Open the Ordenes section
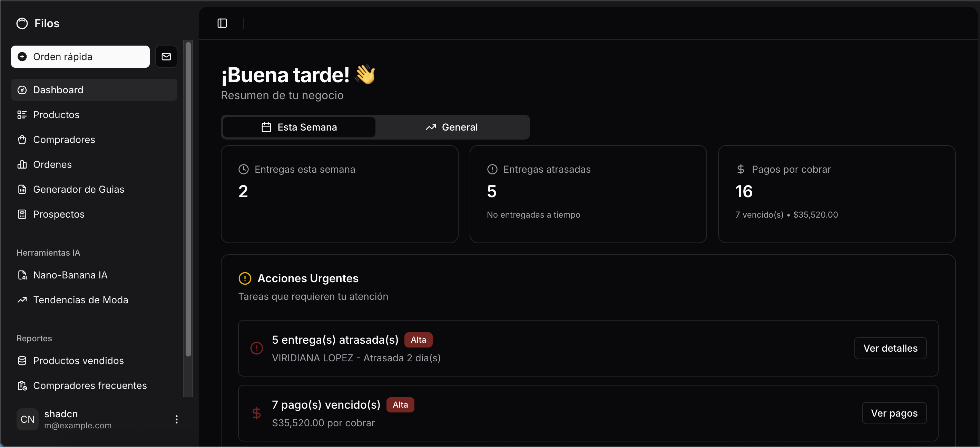The height and width of the screenshot is (447, 980). click(x=52, y=164)
